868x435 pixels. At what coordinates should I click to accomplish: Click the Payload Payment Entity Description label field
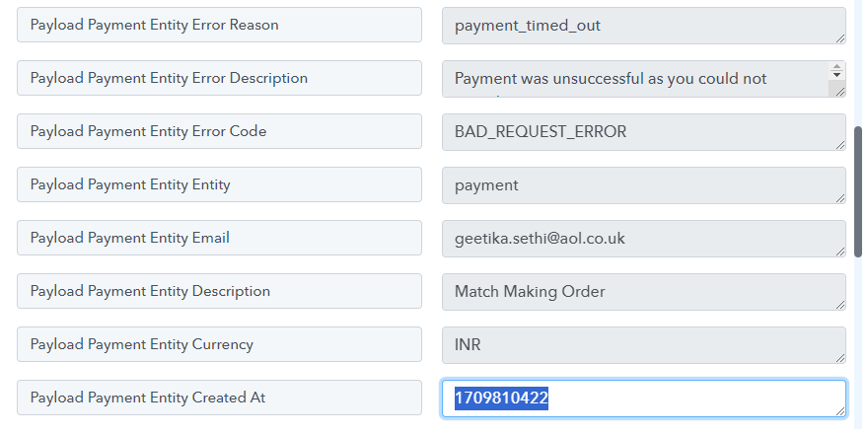point(219,291)
